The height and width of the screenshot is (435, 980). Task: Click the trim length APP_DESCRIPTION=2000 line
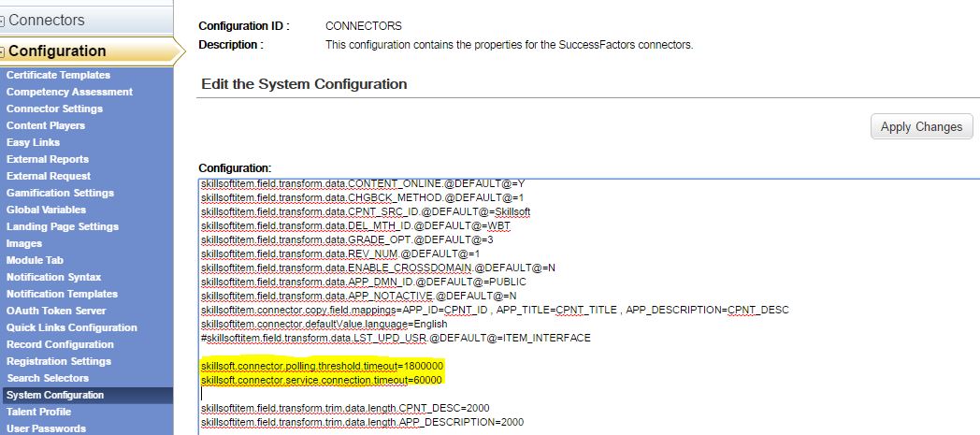point(363,422)
